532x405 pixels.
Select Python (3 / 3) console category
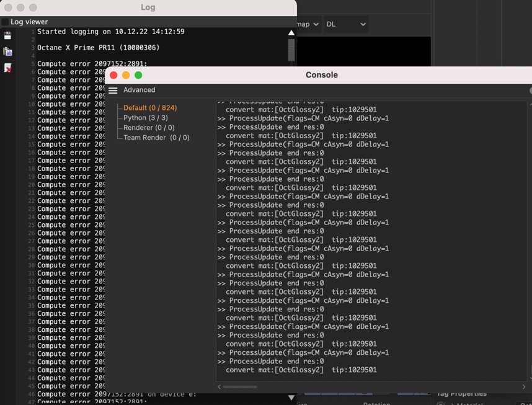click(146, 118)
